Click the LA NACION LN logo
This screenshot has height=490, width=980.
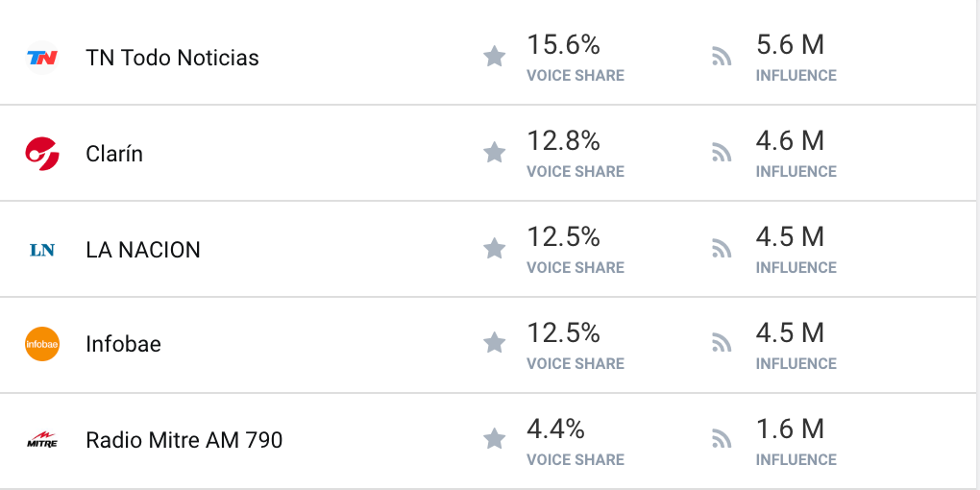click(x=42, y=250)
